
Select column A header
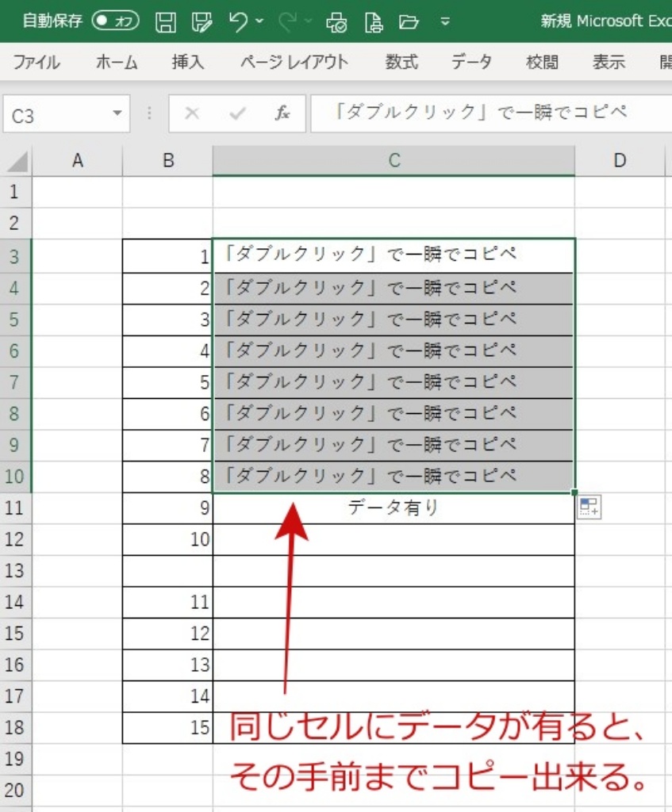pos(78,161)
